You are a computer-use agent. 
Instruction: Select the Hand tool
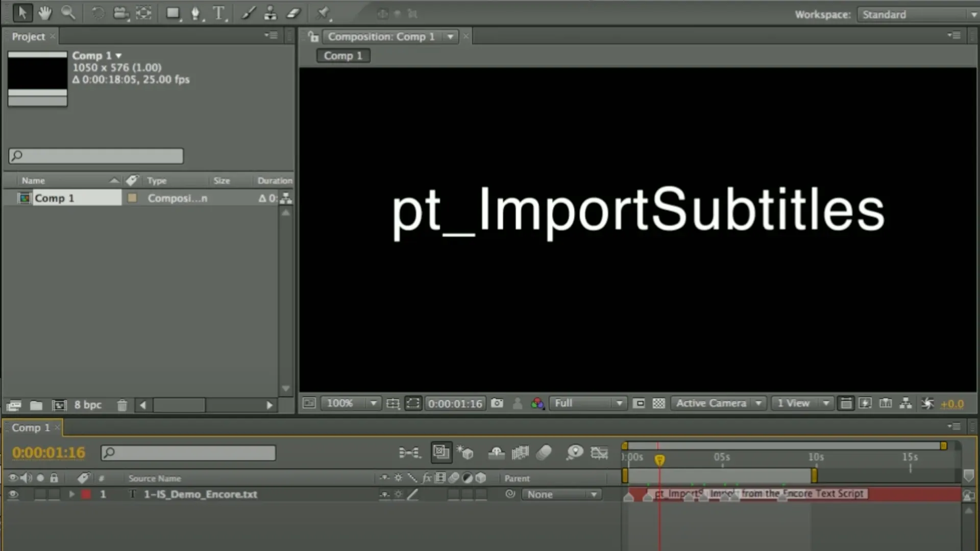click(x=45, y=13)
